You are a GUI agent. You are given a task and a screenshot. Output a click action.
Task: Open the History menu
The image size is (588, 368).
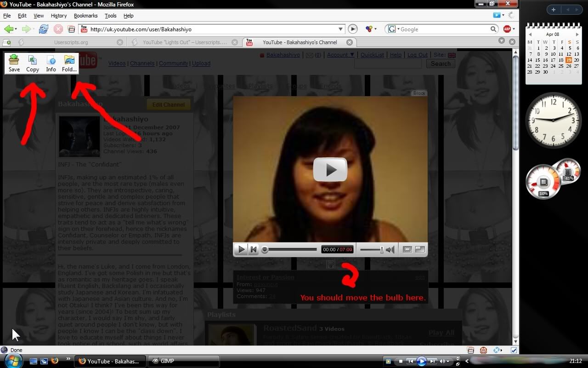[x=59, y=16]
